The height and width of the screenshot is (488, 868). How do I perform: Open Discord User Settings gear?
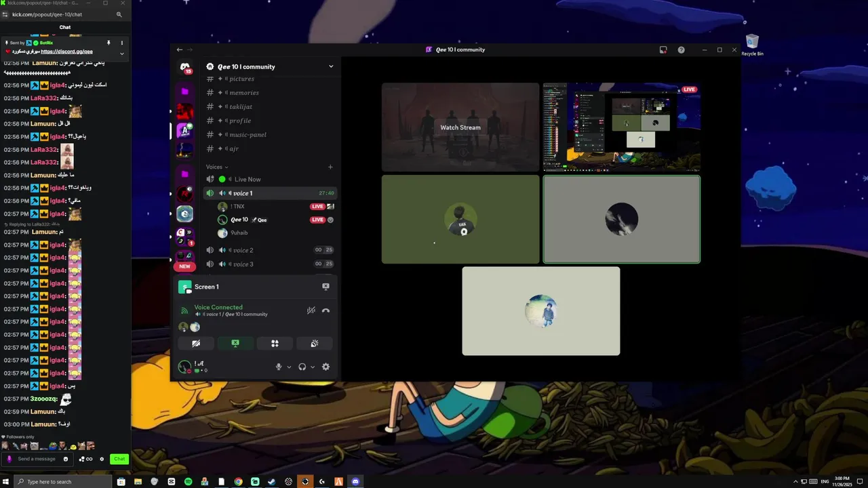tap(325, 367)
